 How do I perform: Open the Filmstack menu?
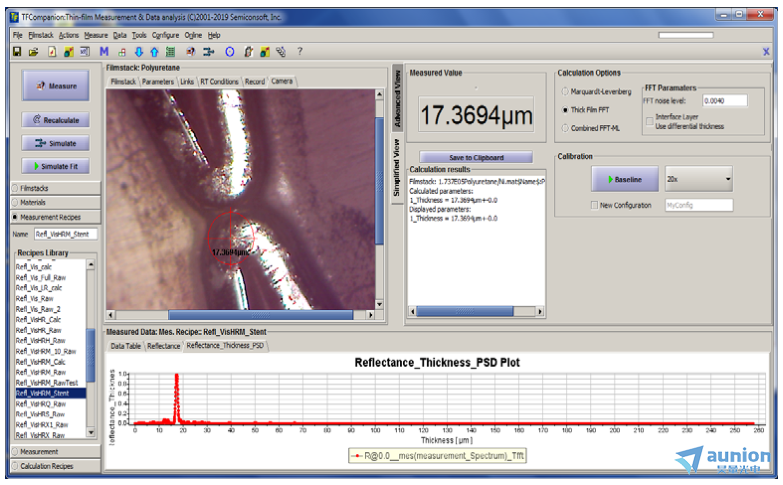pyautogui.click(x=41, y=35)
